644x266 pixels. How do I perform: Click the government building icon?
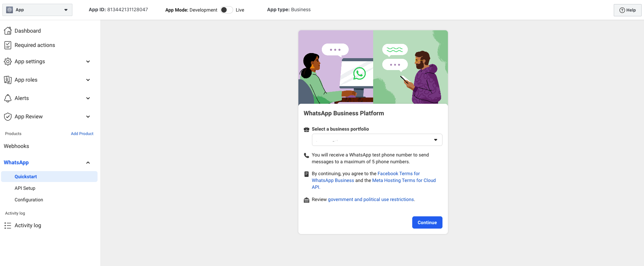pos(307,200)
